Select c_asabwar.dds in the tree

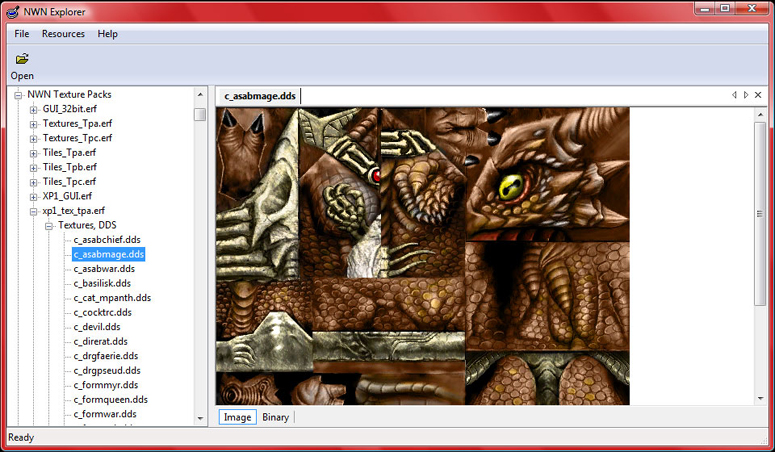click(x=104, y=269)
